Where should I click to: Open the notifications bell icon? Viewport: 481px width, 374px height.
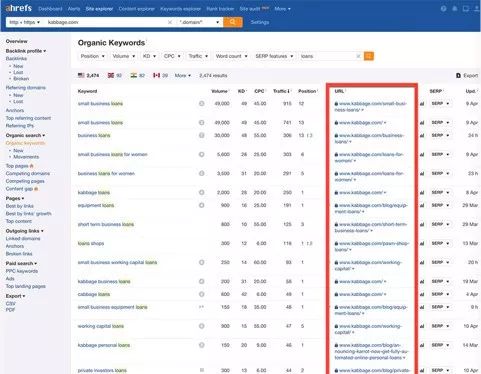[x=454, y=9]
